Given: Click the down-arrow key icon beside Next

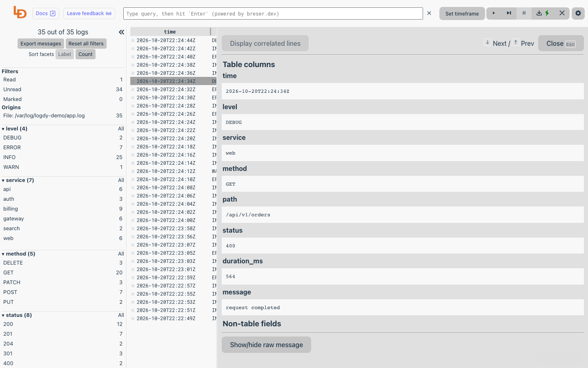Looking at the screenshot, I should (x=488, y=42).
